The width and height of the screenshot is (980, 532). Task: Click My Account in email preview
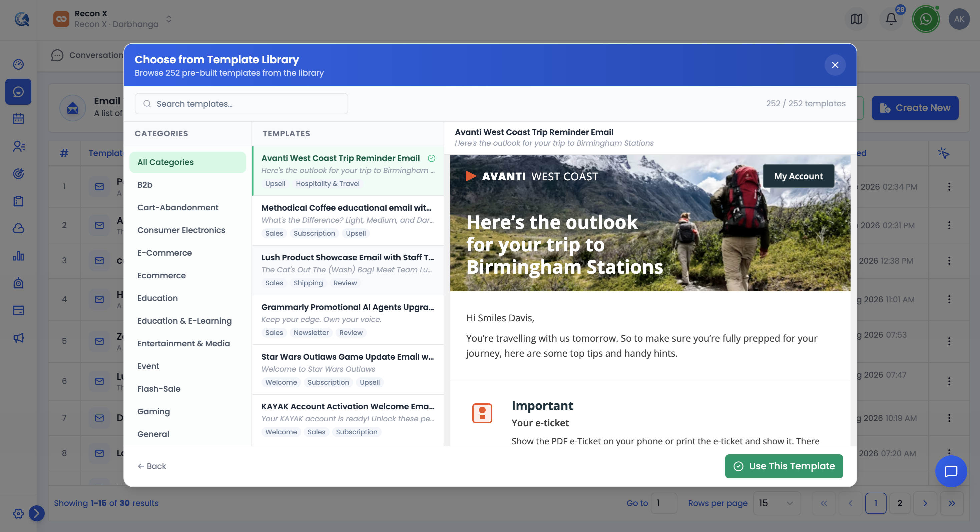coord(798,176)
